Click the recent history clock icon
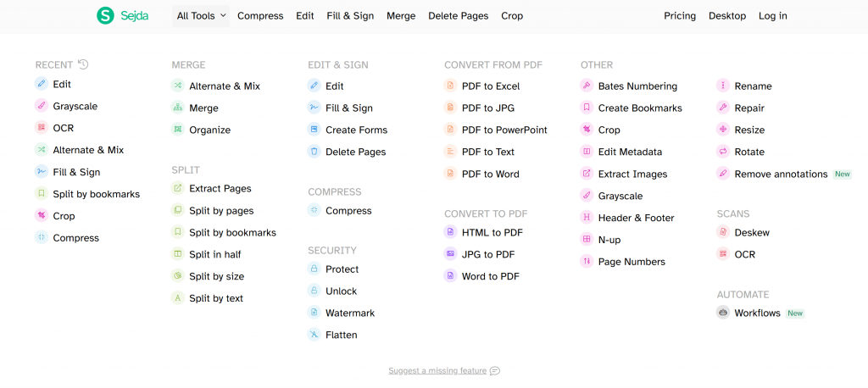 83,64
